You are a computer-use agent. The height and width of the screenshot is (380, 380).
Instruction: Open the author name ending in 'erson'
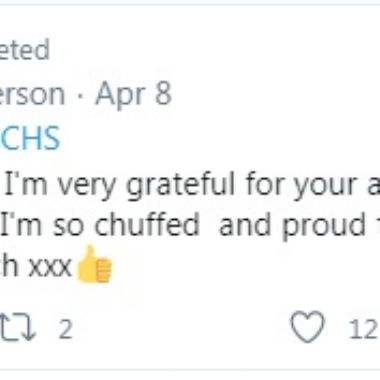tap(32, 95)
